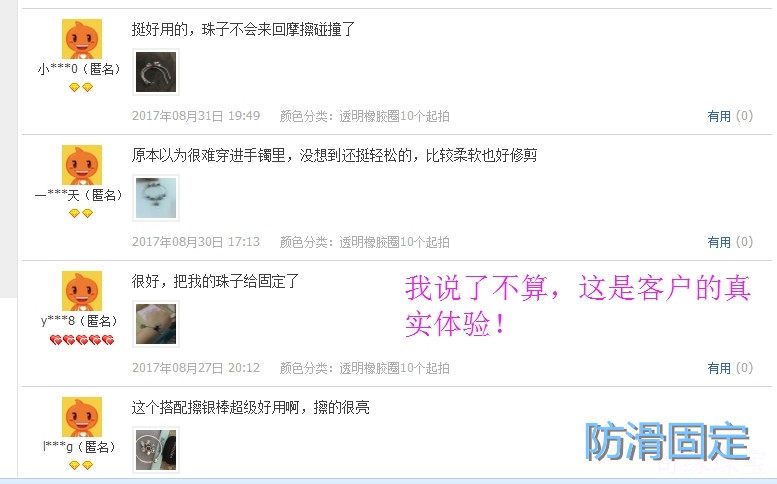The width and height of the screenshot is (777, 484).
Task: Click review text 很好，把我的珠子给固定了
Action: click(216, 281)
